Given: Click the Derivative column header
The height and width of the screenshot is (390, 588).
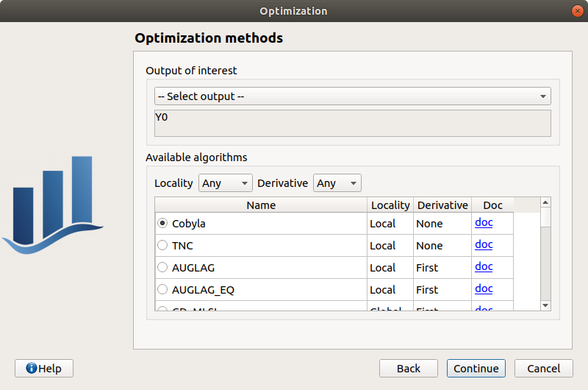Looking at the screenshot, I should 442,205.
